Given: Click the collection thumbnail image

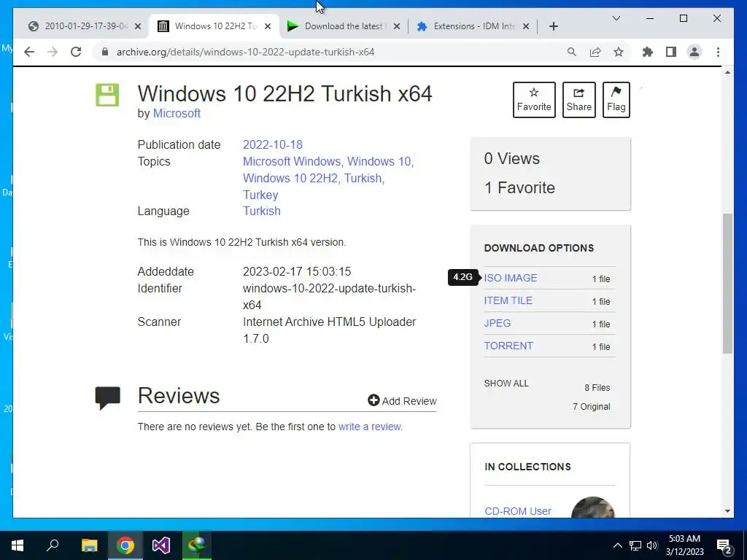Looking at the screenshot, I should [x=592, y=507].
